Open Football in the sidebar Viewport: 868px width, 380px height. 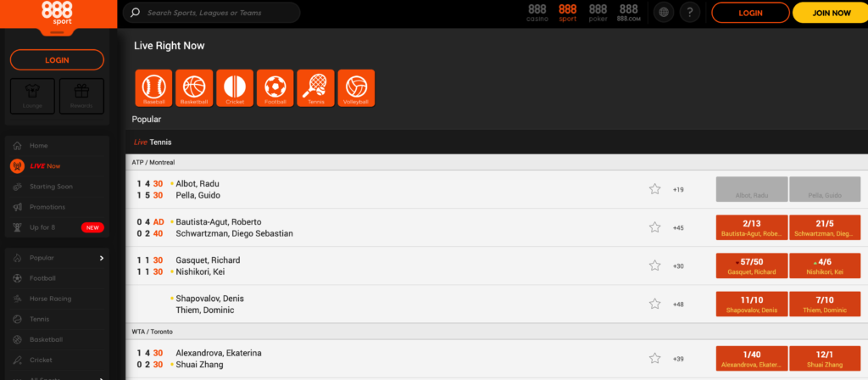coord(57,278)
